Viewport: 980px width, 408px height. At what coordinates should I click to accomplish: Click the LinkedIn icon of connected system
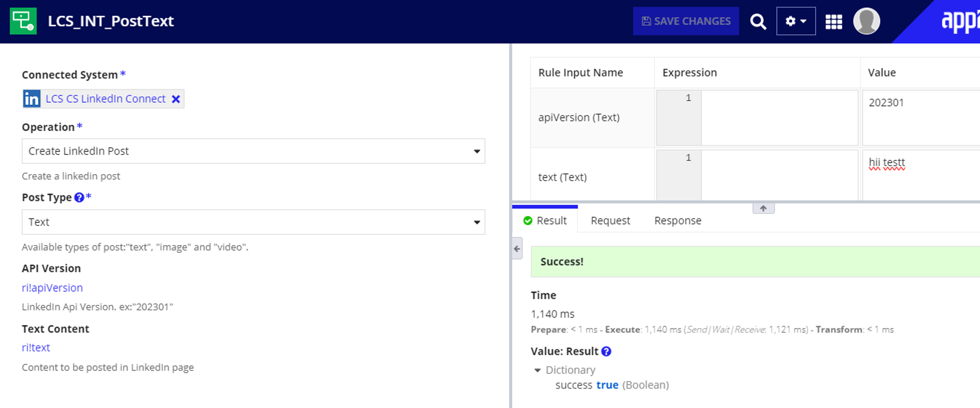(x=32, y=99)
